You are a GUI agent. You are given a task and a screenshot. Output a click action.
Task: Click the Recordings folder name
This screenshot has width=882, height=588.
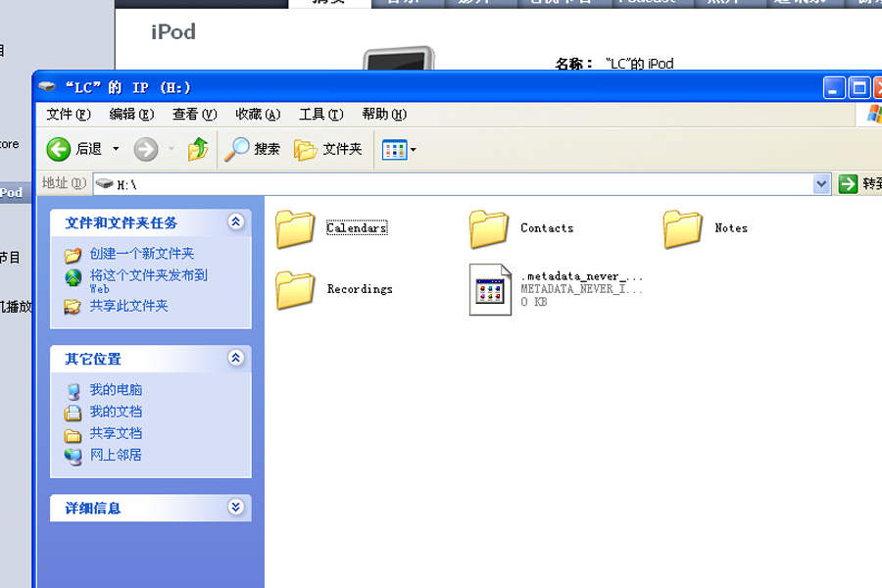coord(360,289)
